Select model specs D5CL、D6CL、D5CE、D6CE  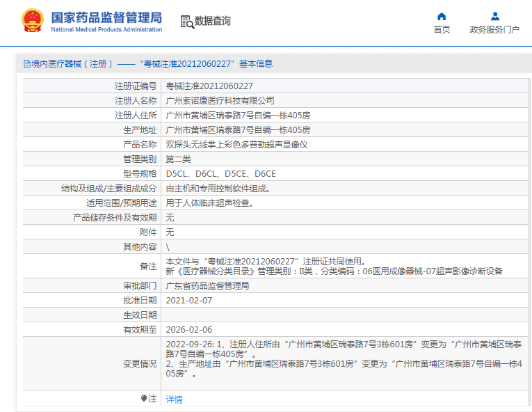[220, 174]
